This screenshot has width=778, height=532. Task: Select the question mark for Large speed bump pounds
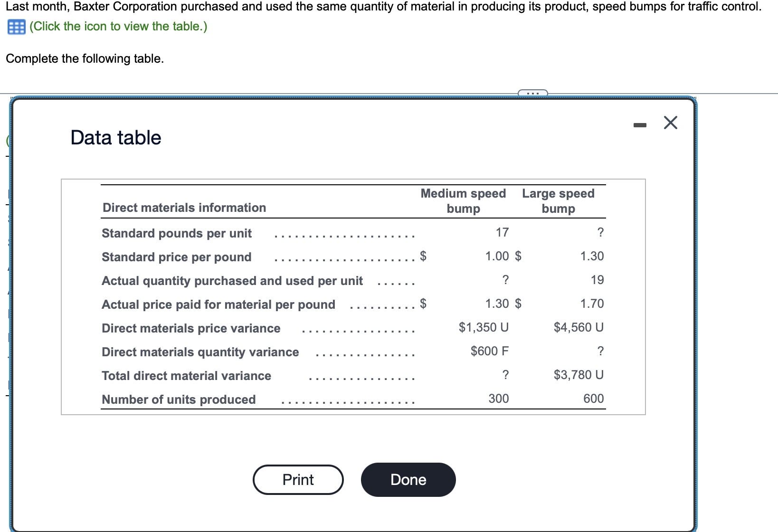click(601, 232)
